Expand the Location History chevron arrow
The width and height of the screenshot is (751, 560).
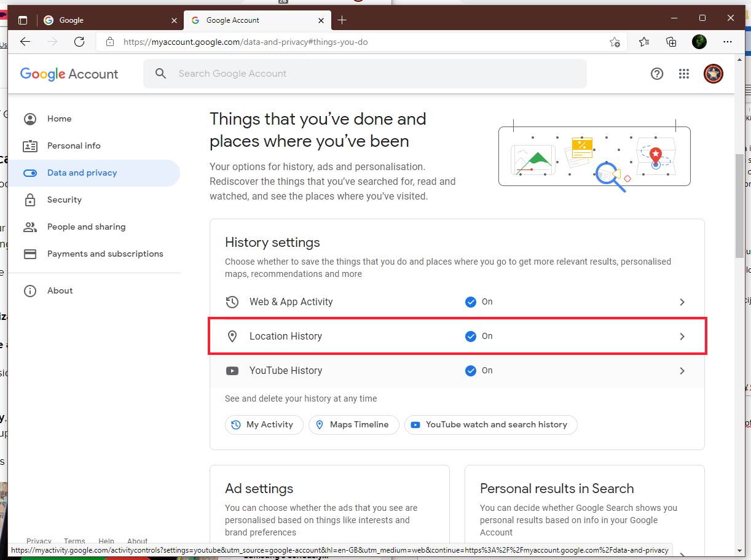[x=682, y=336]
